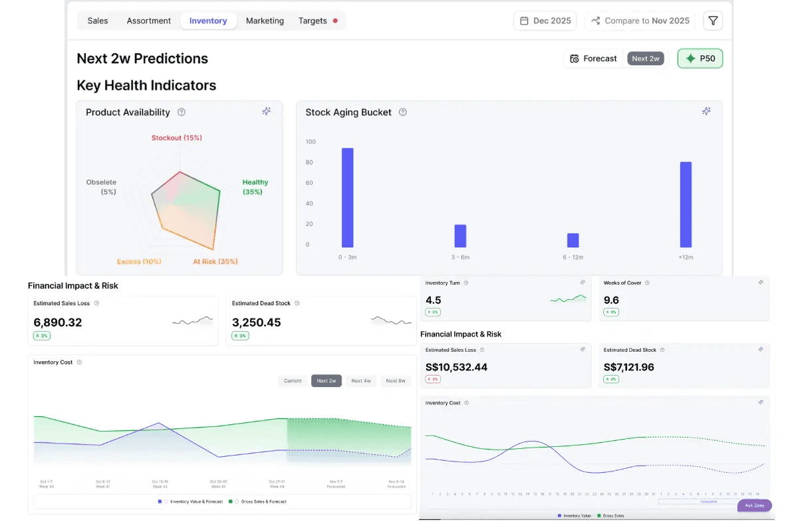Select the Inventory tab

(x=208, y=21)
